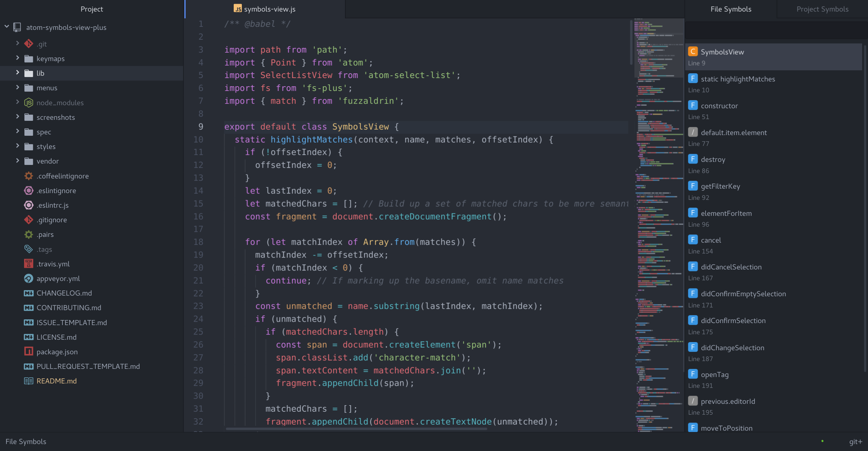Click the appveyor.yml file icon

pyautogui.click(x=29, y=278)
